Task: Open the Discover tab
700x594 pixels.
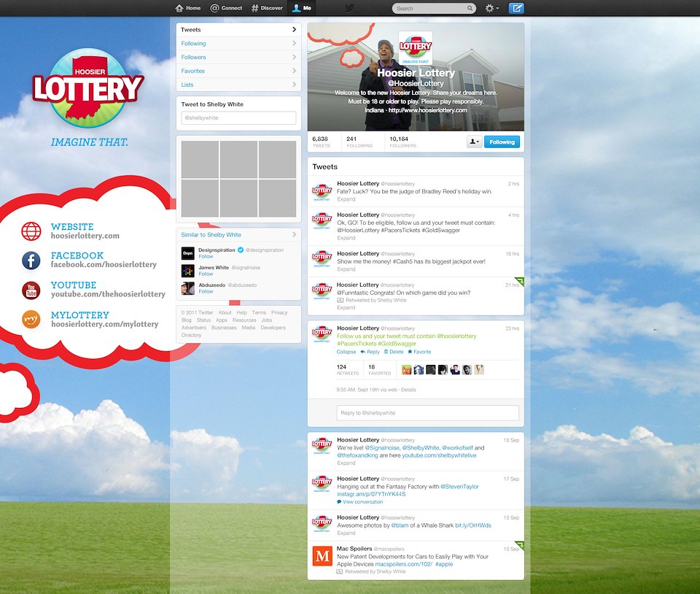Action: pyautogui.click(x=267, y=8)
